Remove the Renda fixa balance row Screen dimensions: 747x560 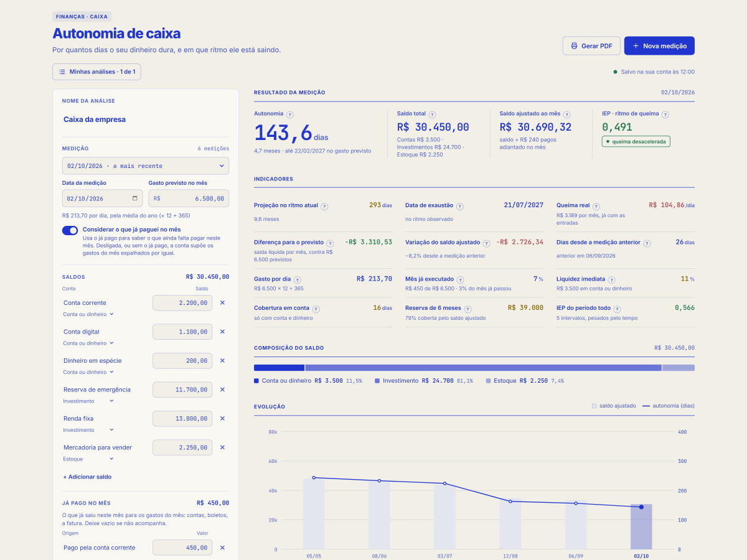click(x=222, y=419)
